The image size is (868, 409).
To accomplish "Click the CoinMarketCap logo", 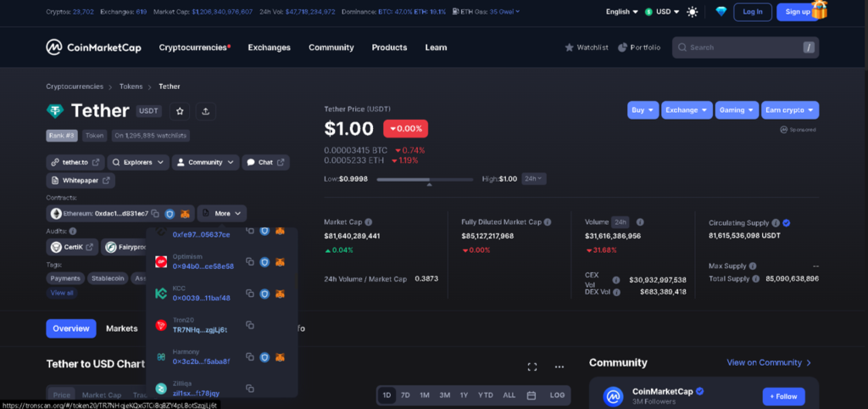I will 93,48.
